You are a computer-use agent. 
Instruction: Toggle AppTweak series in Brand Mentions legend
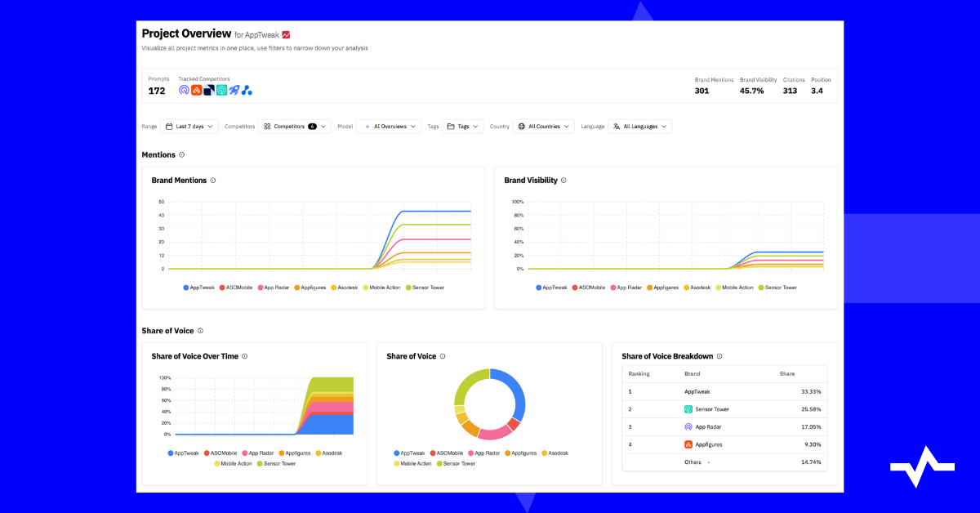coord(199,288)
